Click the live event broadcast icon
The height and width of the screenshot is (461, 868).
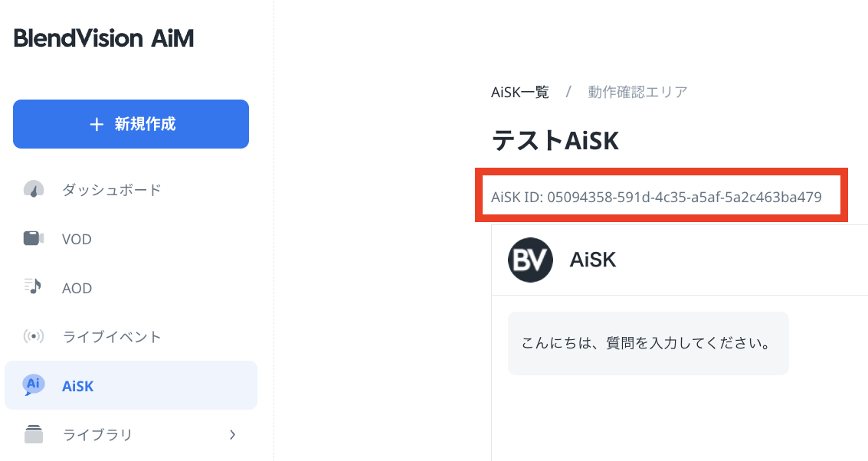click(34, 336)
